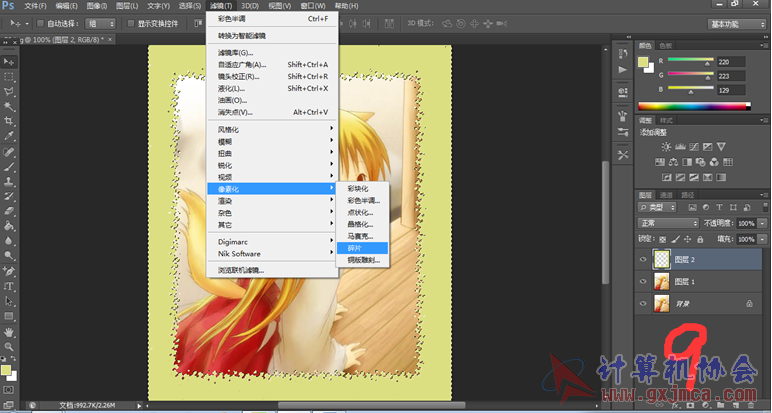
Task: Open 基本功能 workspace dropdown
Action: pos(737,24)
